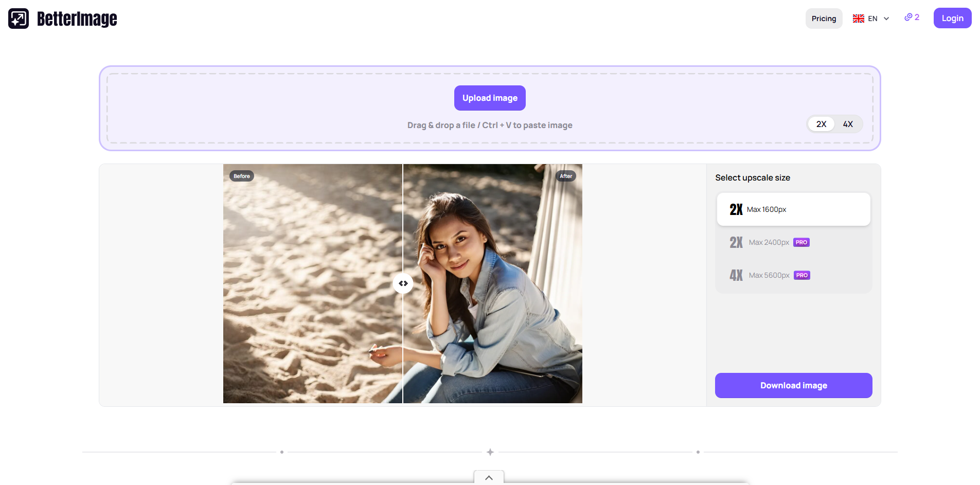Switch the upload scale toggle to 4X

coord(848,124)
